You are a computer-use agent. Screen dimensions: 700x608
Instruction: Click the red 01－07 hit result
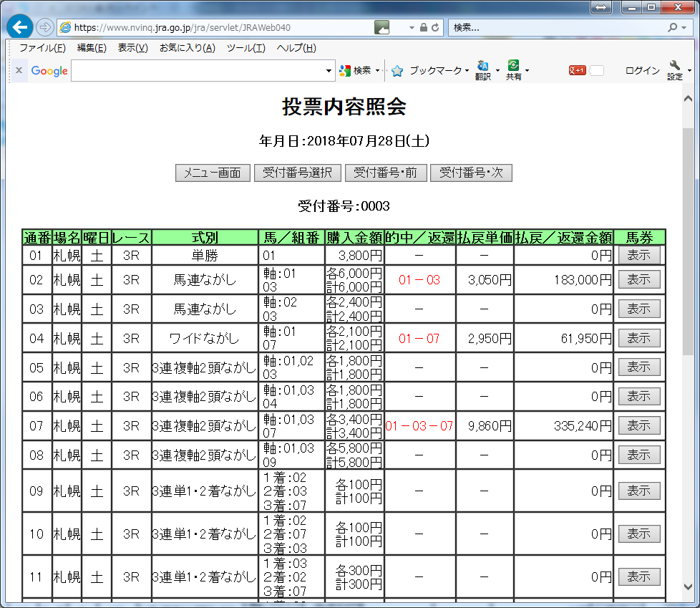(x=419, y=339)
